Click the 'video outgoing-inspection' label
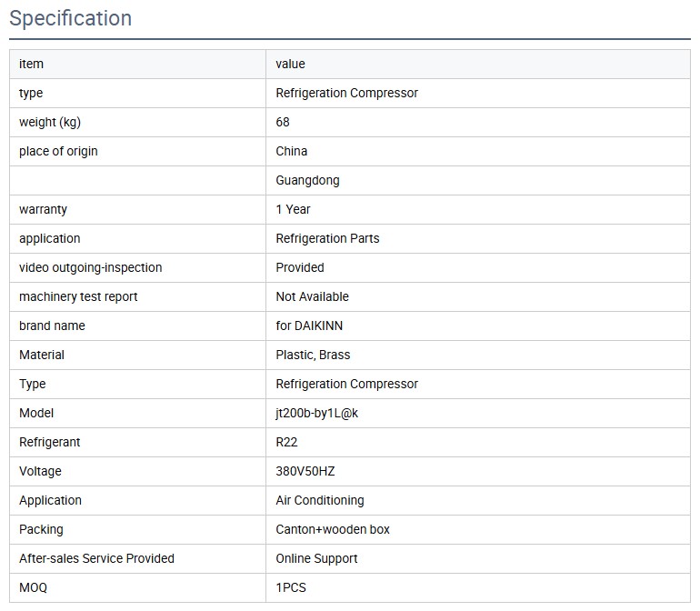The width and height of the screenshot is (700, 611). click(x=90, y=267)
